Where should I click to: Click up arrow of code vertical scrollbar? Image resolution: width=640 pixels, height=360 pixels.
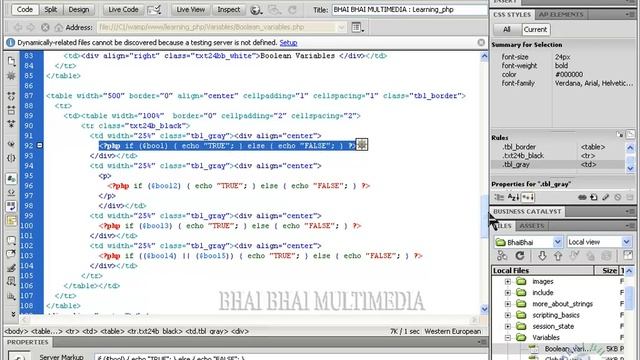click(x=484, y=57)
